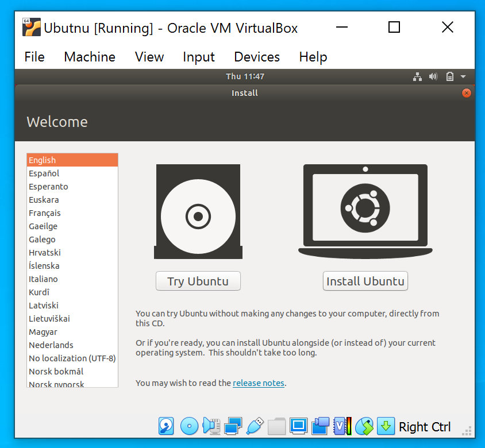
Task: Click the Right Ctrl host key label
Action: click(425, 427)
